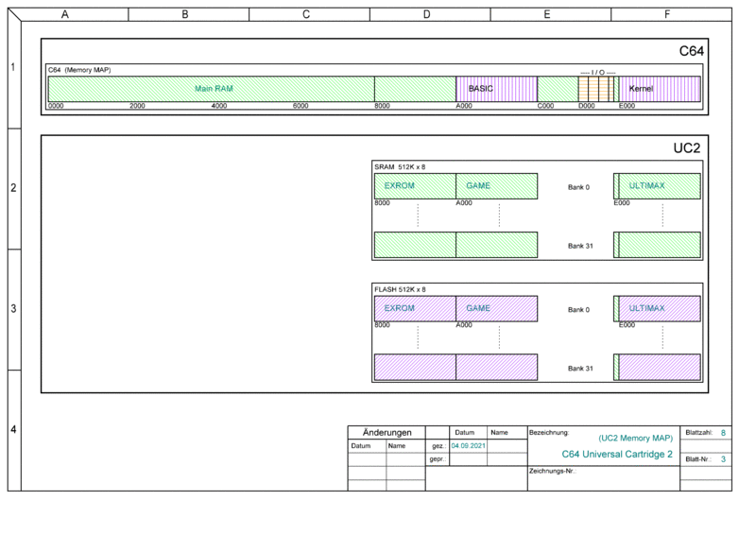Select the green SRAM EXROM block

[415, 186]
